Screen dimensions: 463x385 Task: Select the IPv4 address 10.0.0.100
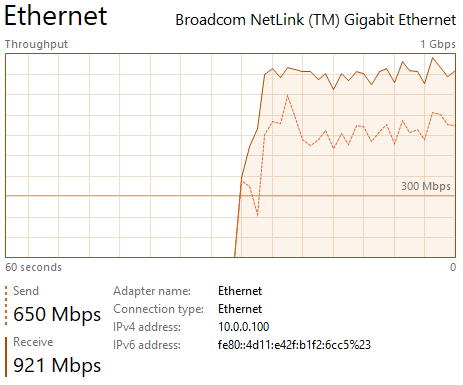point(244,327)
